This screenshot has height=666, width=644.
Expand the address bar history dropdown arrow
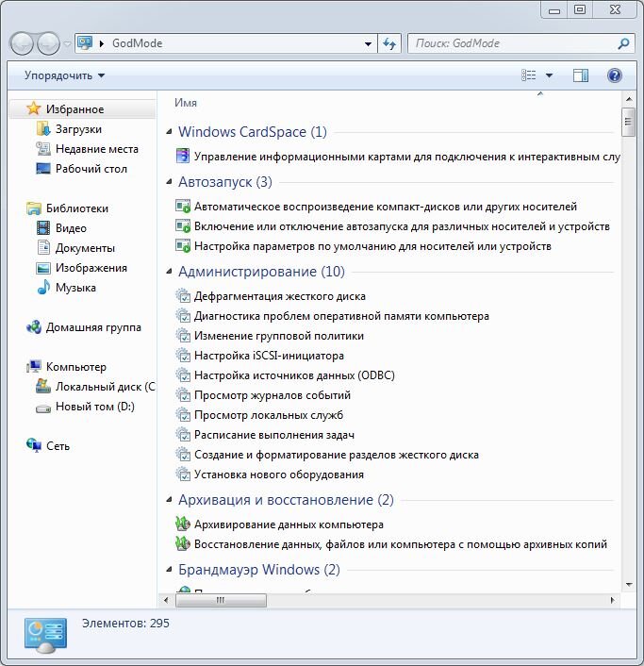(x=368, y=43)
